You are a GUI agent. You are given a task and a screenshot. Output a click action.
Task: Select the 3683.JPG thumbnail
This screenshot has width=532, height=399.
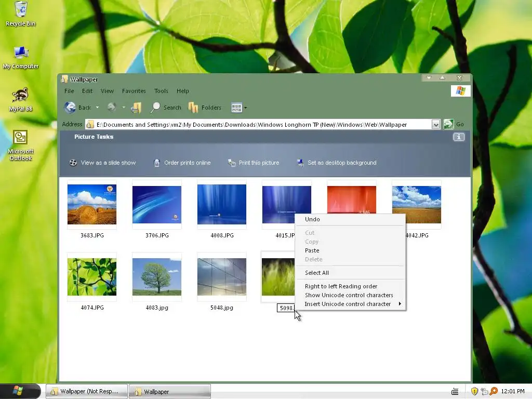(92, 204)
